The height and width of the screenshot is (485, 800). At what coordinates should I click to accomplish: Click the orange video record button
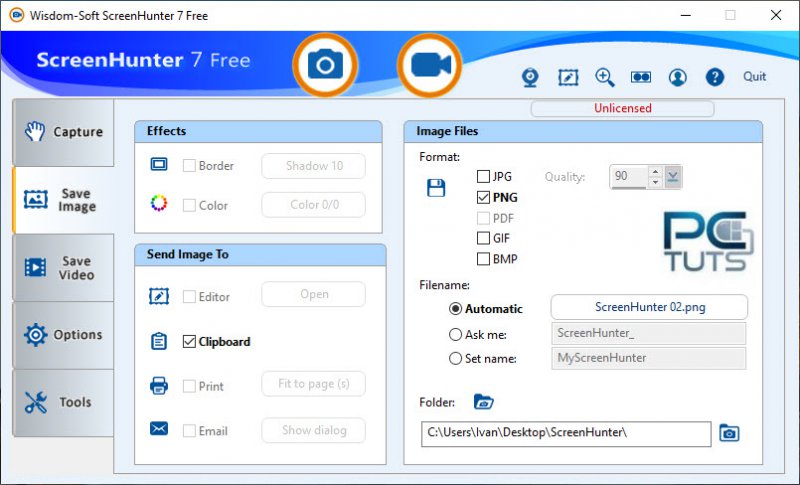click(430, 65)
